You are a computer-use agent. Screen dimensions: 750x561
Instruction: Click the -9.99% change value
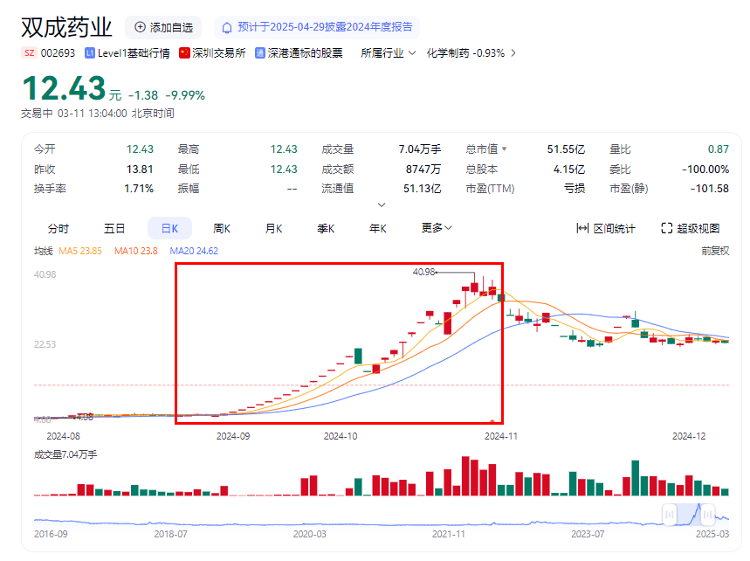coord(185,96)
